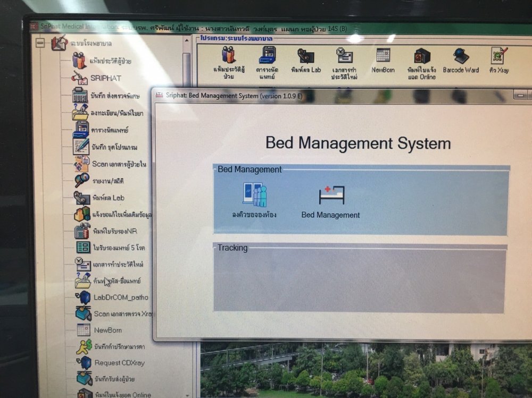This screenshot has width=532, height=398.
Task: Open the Bed Management bed icon
Action: (331, 202)
